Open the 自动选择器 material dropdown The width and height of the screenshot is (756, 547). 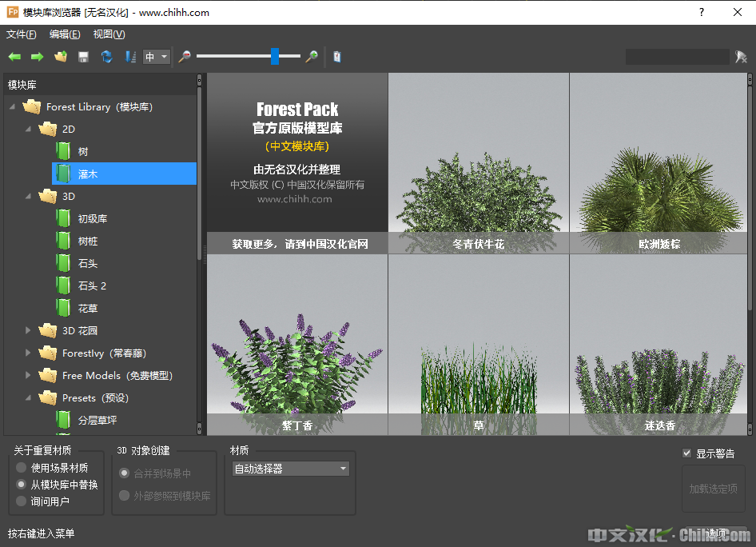tap(290, 469)
